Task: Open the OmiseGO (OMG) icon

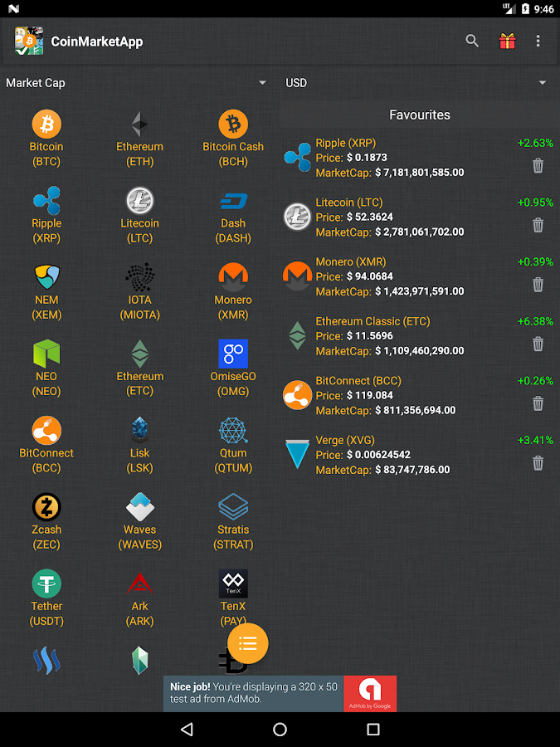Action: click(233, 354)
